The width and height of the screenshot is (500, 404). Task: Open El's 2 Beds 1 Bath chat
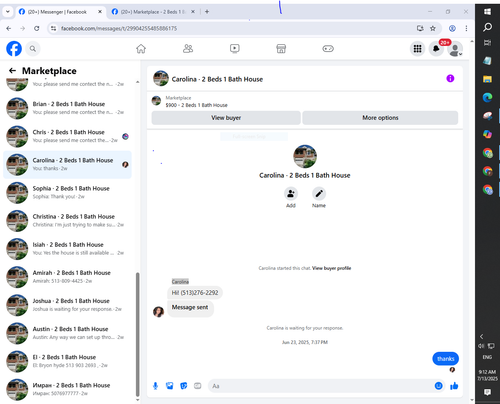[67, 361]
